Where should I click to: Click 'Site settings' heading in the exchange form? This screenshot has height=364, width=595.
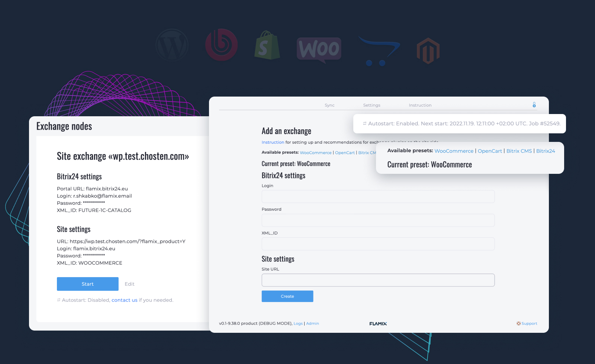coord(278,259)
